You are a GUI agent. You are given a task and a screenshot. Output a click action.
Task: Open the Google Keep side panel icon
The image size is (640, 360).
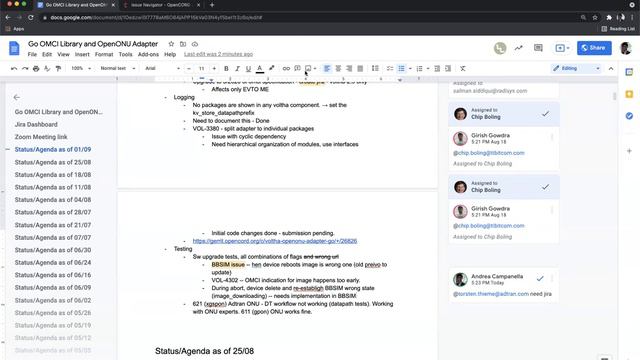tap(629, 94)
